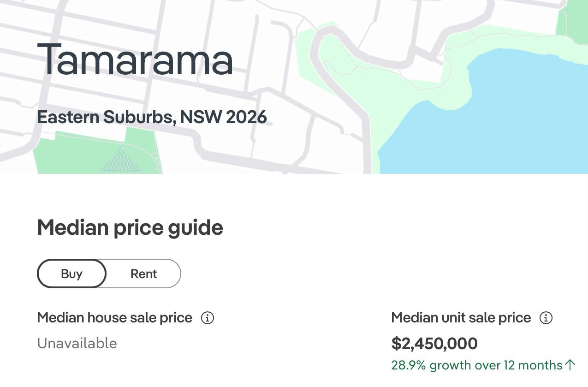Click the $2,450,000 median unit price
This screenshot has width=588, height=387.
click(x=434, y=343)
